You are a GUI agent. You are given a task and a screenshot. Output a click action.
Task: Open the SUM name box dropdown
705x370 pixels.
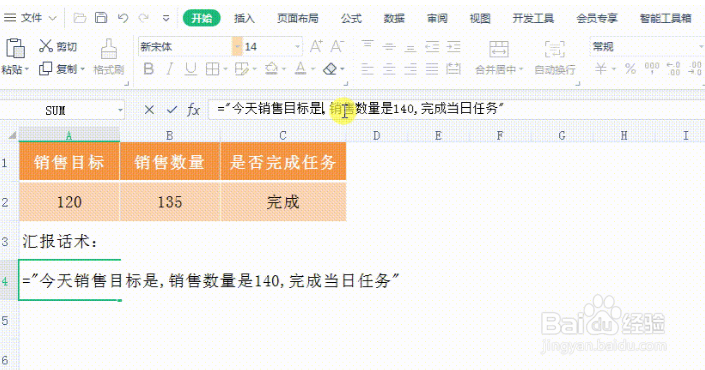(120, 110)
